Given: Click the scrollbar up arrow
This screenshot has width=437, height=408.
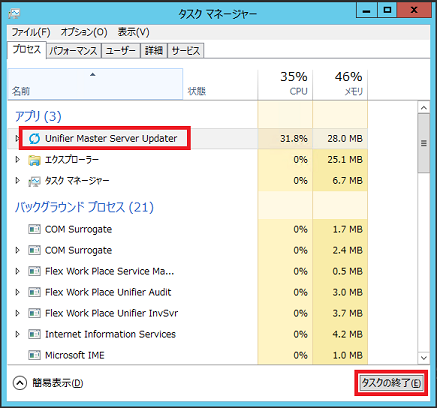Looking at the screenshot, I should tap(424, 108).
